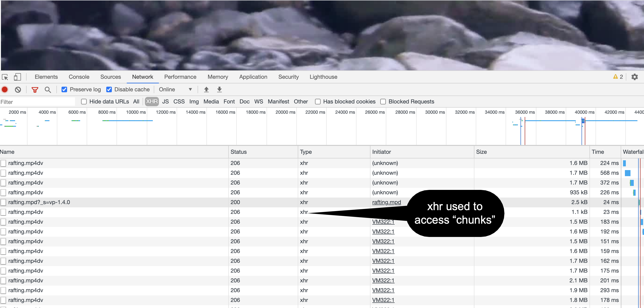
Task: Switch to the Performance tab
Action: pyautogui.click(x=180, y=77)
